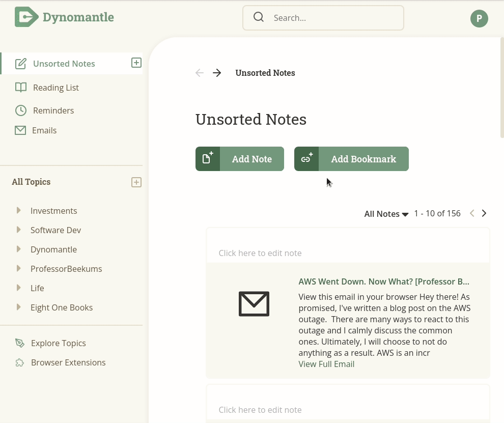Viewport: 504px width, 423px height.
Task: Go back with the left arrow
Action: pyautogui.click(x=199, y=73)
